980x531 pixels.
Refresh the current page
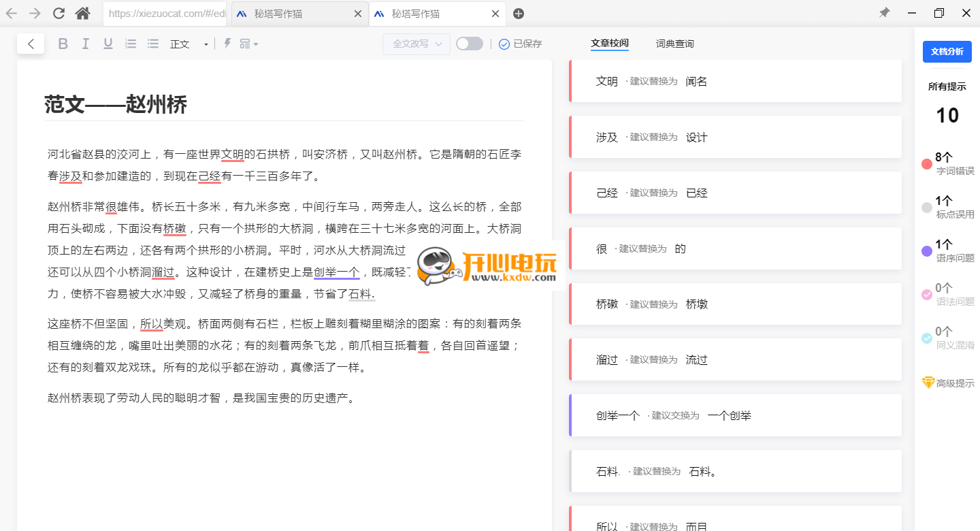59,13
